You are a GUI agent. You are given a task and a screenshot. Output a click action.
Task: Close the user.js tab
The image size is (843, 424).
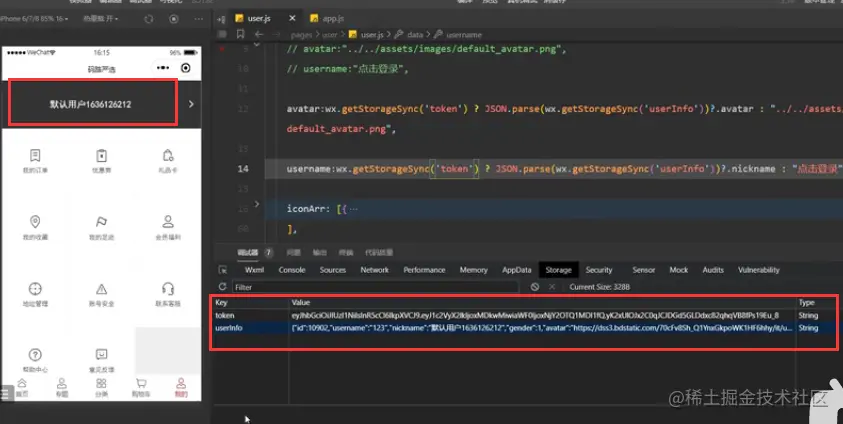click(x=292, y=18)
